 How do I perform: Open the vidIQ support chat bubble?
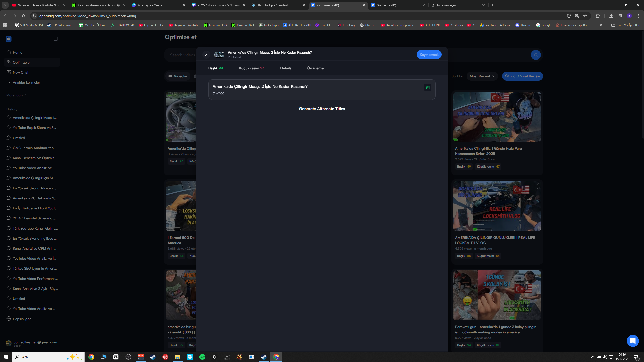[633, 341]
